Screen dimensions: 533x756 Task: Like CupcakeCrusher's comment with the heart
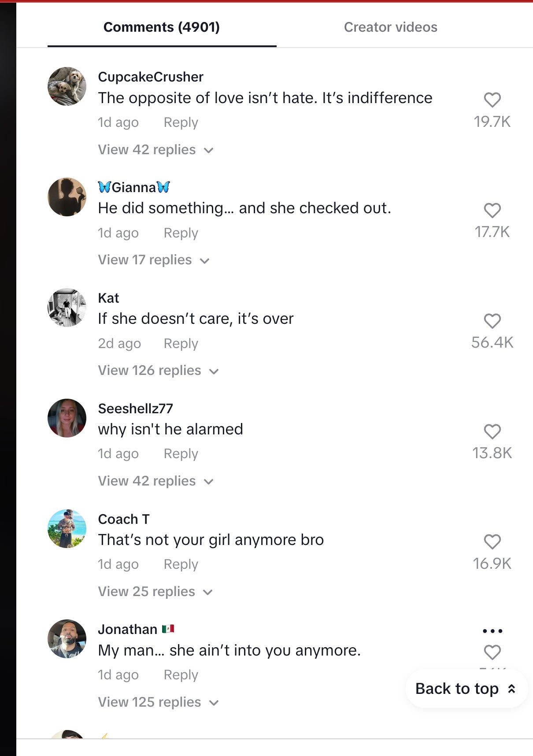tap(492, 100)
